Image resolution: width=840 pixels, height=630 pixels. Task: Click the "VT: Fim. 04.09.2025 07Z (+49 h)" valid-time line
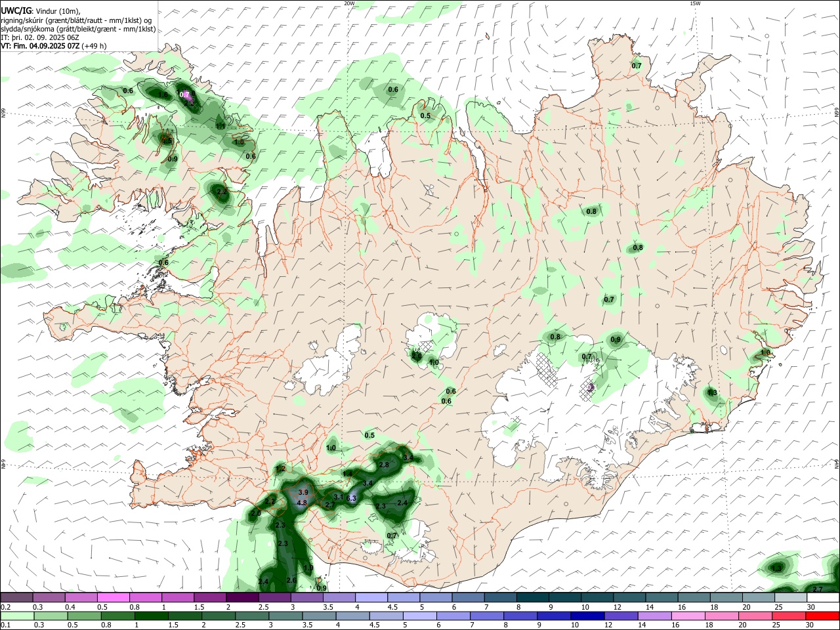pos(53,46)
